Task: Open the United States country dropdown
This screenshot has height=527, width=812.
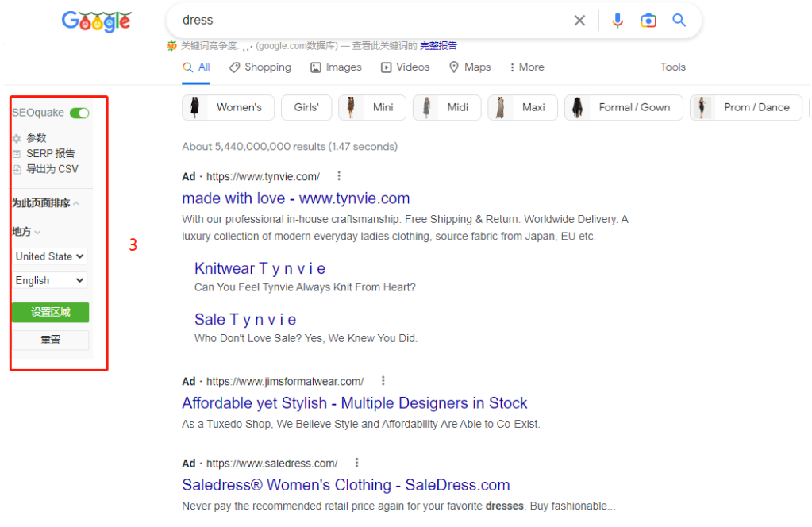Action: 50,256
